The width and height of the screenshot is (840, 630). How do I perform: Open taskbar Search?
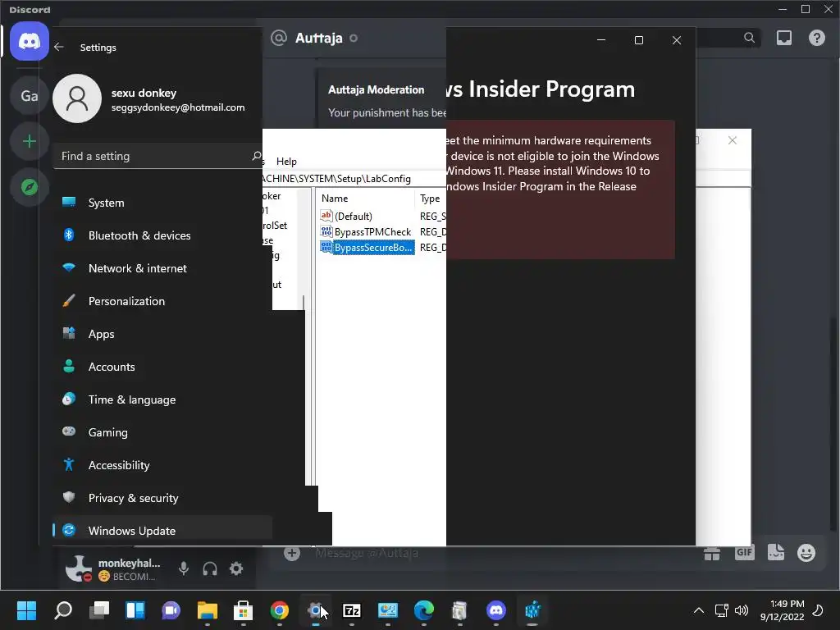pyautogui.click(x=63, y=610)
